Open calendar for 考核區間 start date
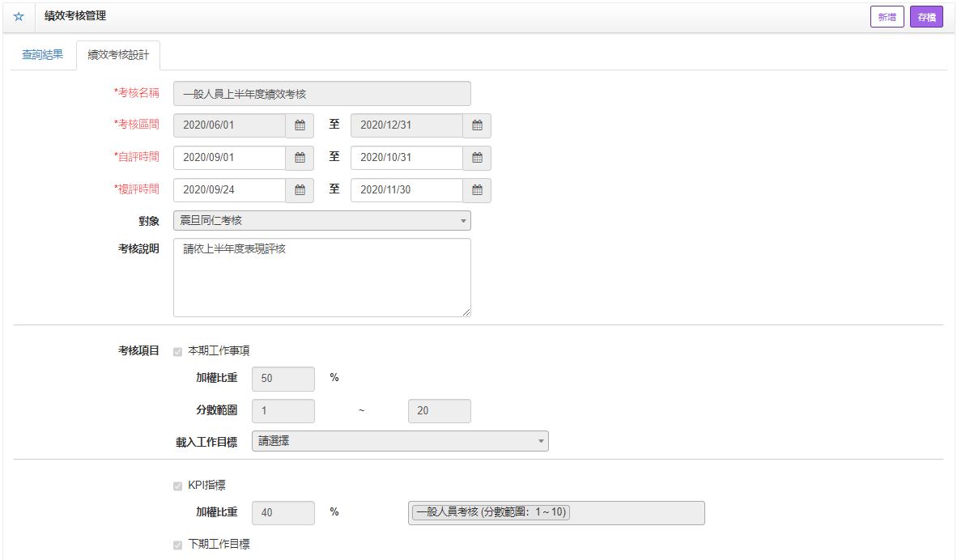Image resolution: width=957 pixels, height=560 pixels. [x=300, y=125]
